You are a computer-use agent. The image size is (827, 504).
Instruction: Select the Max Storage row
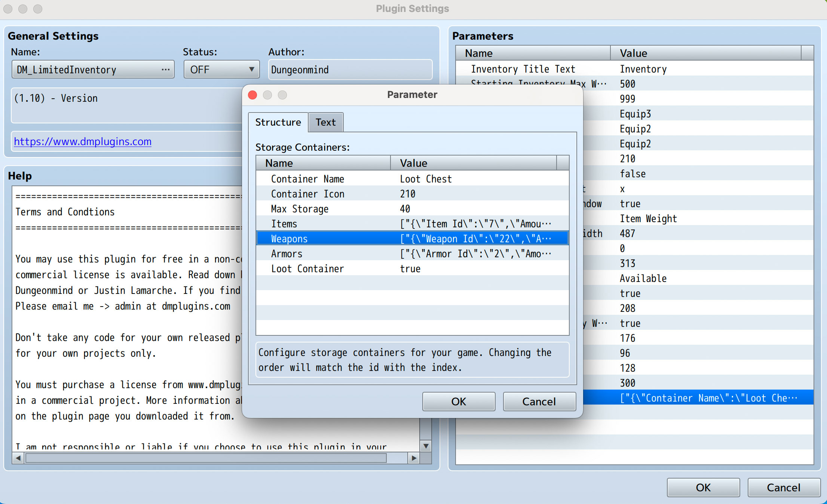412,209
